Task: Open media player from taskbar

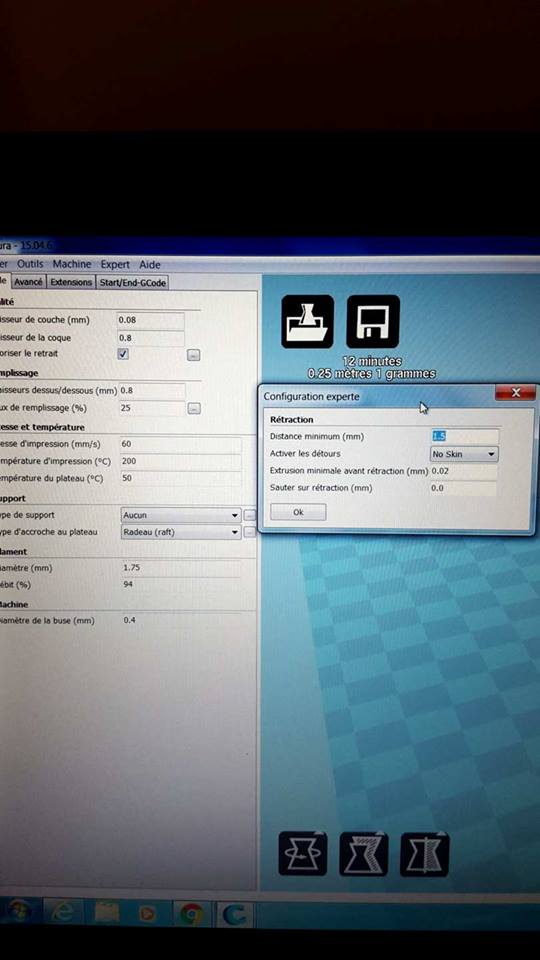Action: tap(147, 915)
